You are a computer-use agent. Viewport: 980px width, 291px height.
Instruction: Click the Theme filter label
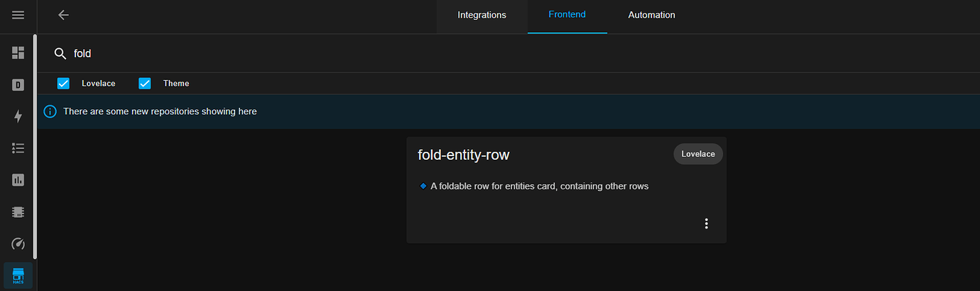click(x=176, y=84)
